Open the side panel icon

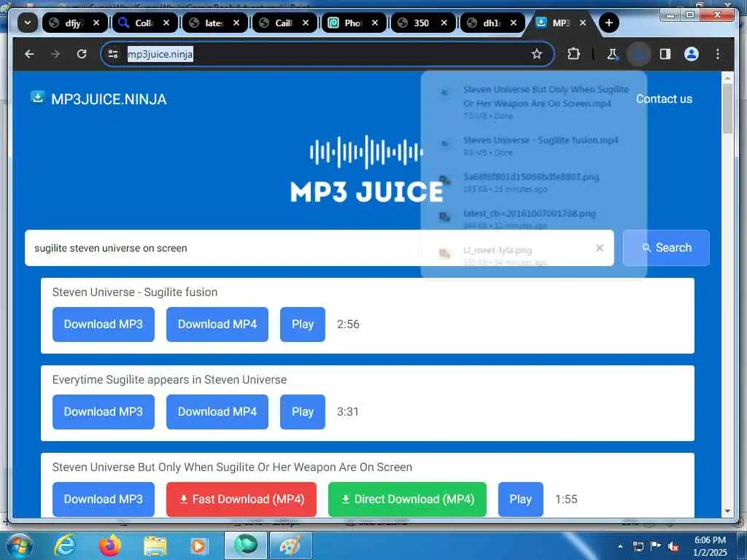click(x=665, y=54)
